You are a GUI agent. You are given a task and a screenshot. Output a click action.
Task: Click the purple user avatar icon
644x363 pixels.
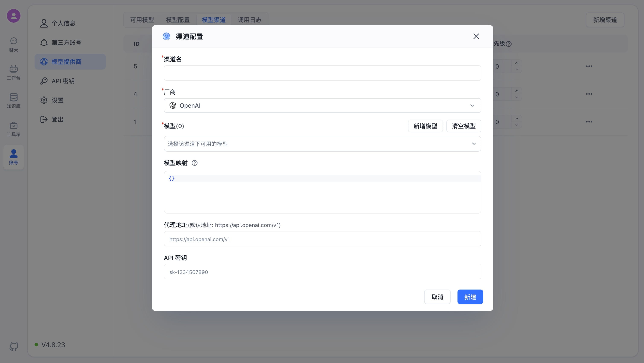[13, 16]
